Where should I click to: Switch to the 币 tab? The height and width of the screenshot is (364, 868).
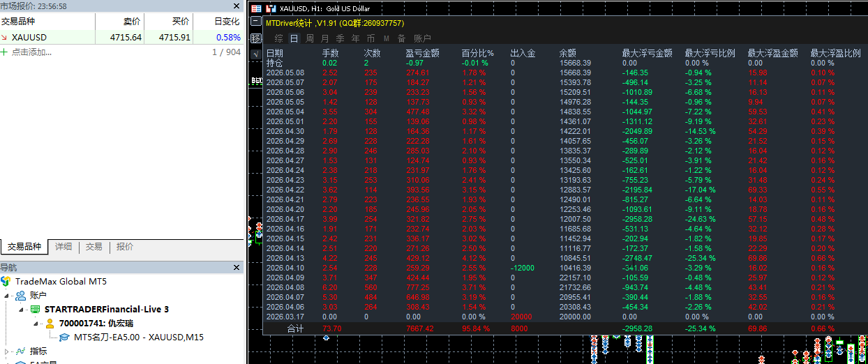pos(371,38)
